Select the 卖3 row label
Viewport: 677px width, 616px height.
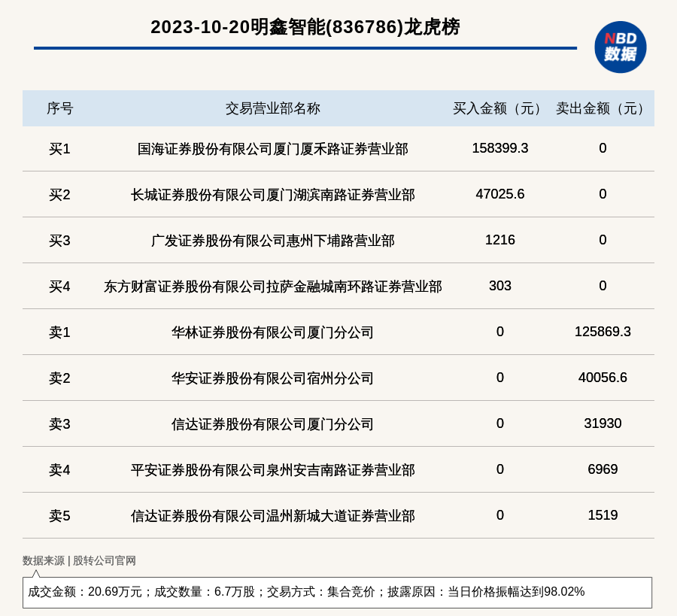coord(59,424)
